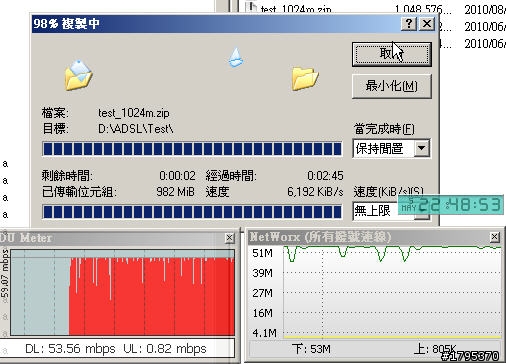This screenshot has height=364, width=506.
Task: Click the elapsed time 0:02:45 value
Action: pos(325,176)
